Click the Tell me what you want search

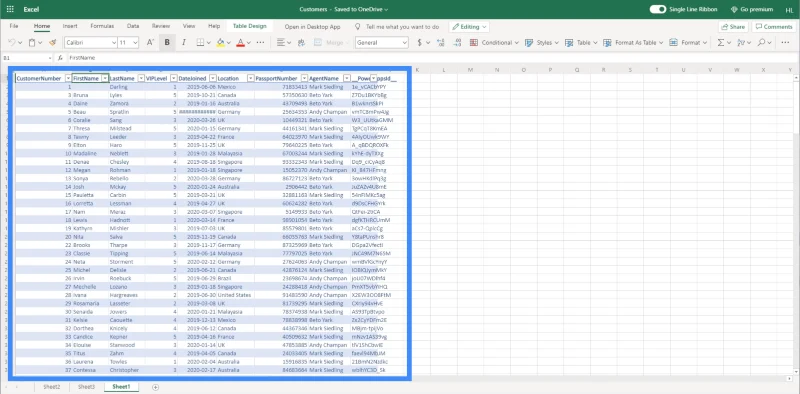point(402,27)
